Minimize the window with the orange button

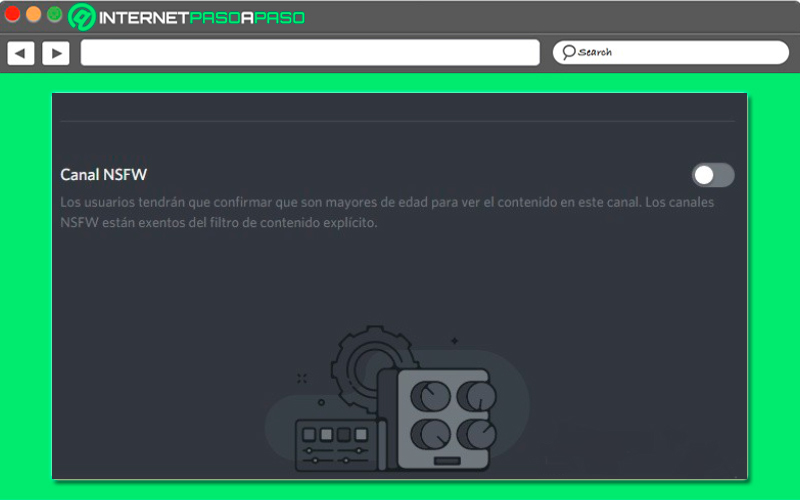(33, 14)
